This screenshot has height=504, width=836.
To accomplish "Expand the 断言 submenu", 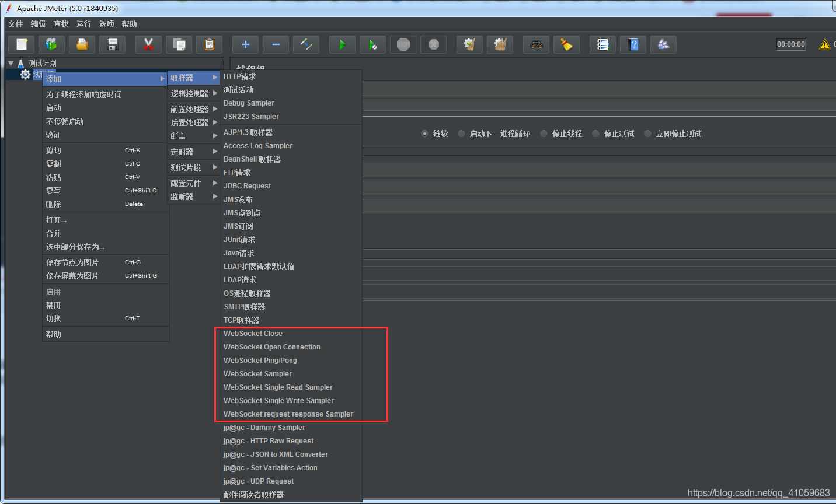I will (194, 136).
